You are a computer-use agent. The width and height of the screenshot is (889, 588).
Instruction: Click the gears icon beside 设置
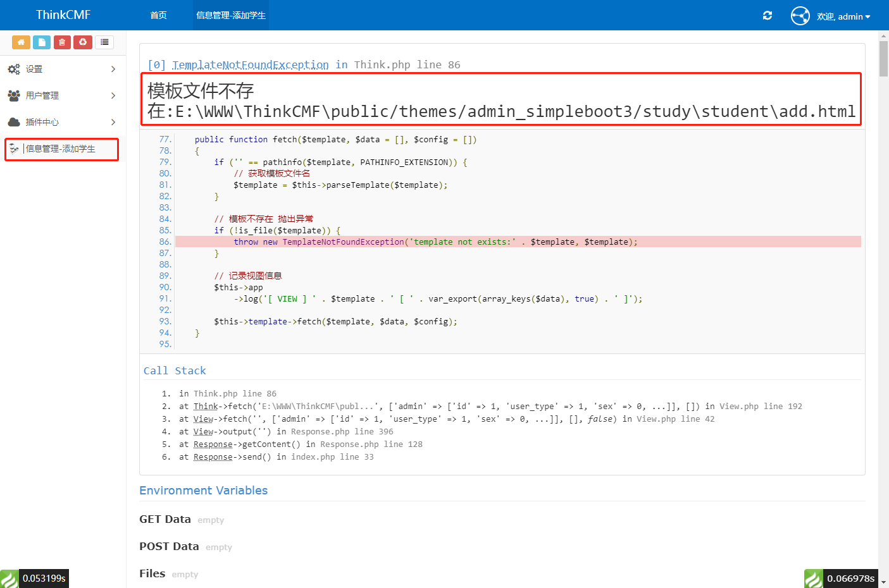14,69
